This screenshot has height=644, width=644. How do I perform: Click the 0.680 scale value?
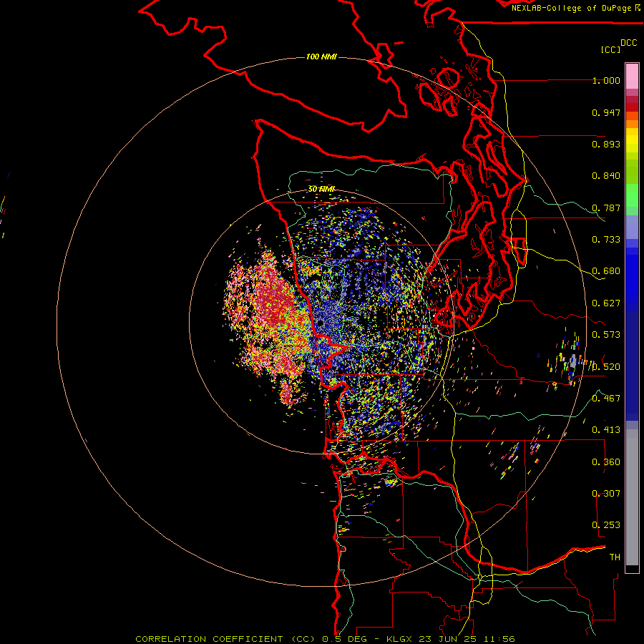[606, 271]
